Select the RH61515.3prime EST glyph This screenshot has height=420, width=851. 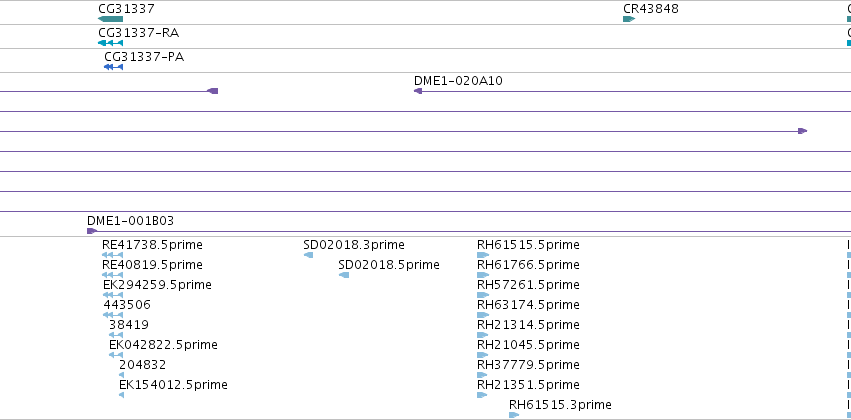(514, 415)
